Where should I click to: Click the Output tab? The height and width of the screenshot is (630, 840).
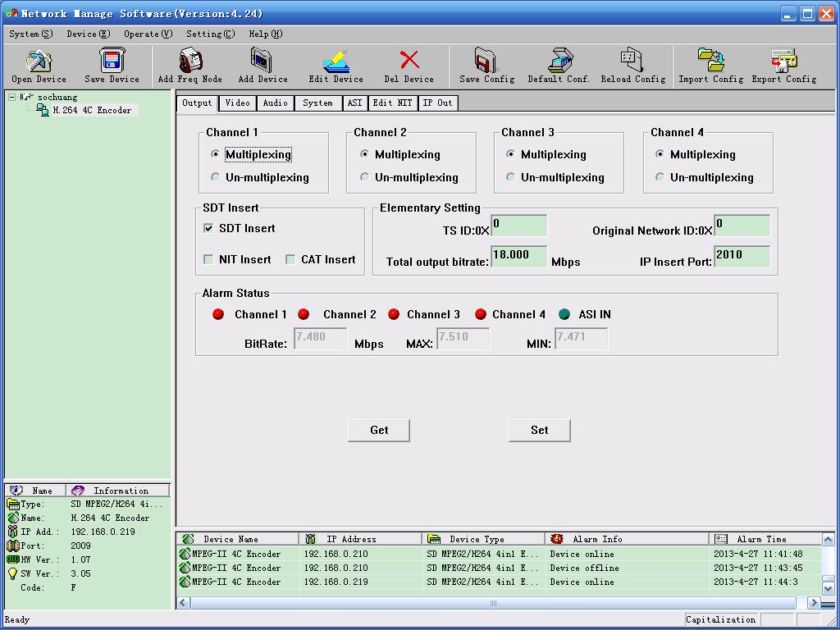197,103
